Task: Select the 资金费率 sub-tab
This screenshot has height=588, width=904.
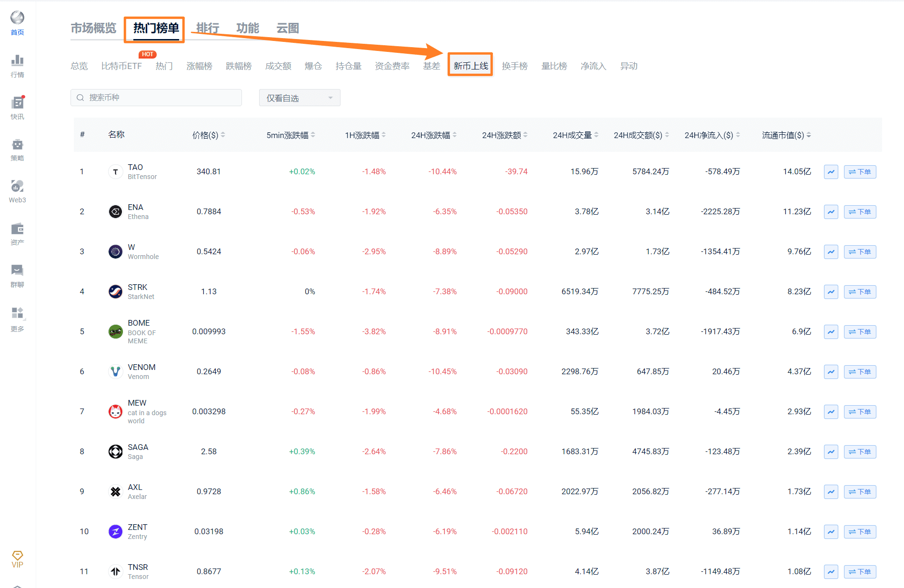Action: (392, 66)
